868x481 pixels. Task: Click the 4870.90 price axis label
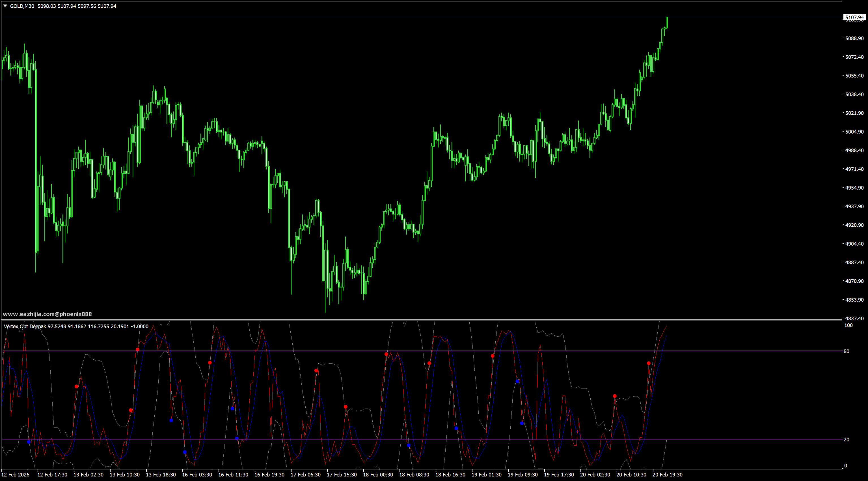pyautogui.click(x=854, y=281)
